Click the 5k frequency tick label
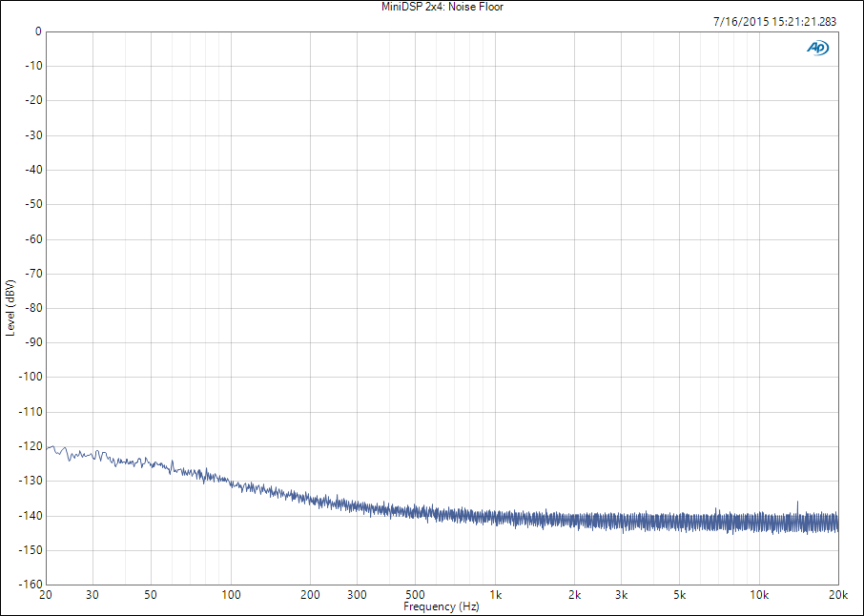864x616 pixels. tap(679, 595)
